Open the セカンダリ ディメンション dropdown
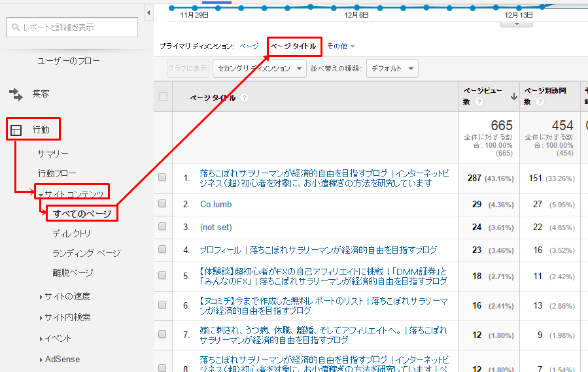The image size is (588, 372). coord(260,69)
